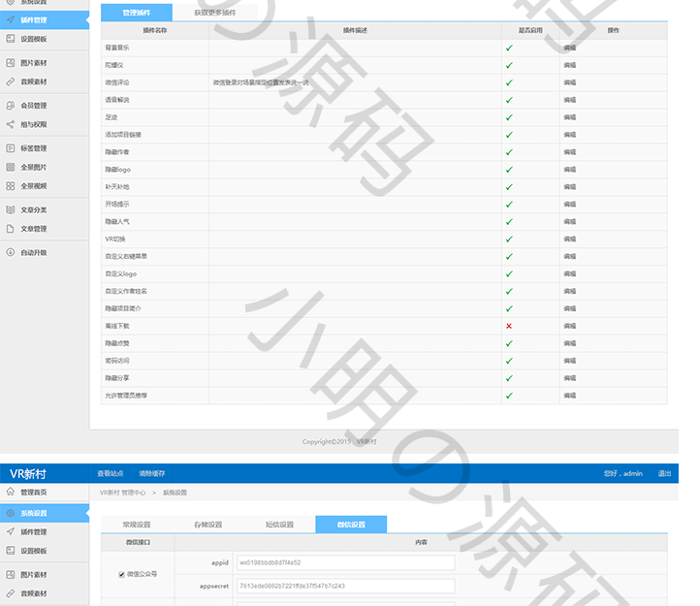This screenshot has height=606, width=700.
Task: Click 音频素材 link icon on plugin management page sidebar
Action: [11, 81]
